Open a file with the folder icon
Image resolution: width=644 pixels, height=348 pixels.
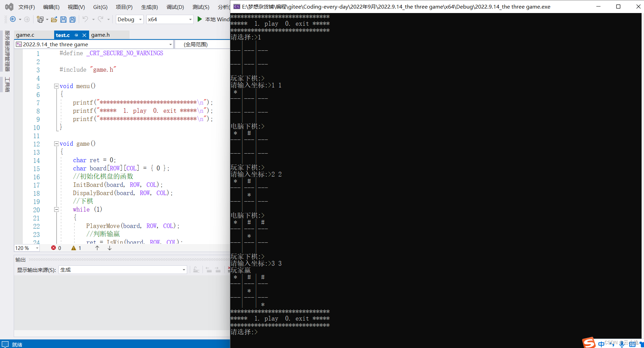pos(54,20)
